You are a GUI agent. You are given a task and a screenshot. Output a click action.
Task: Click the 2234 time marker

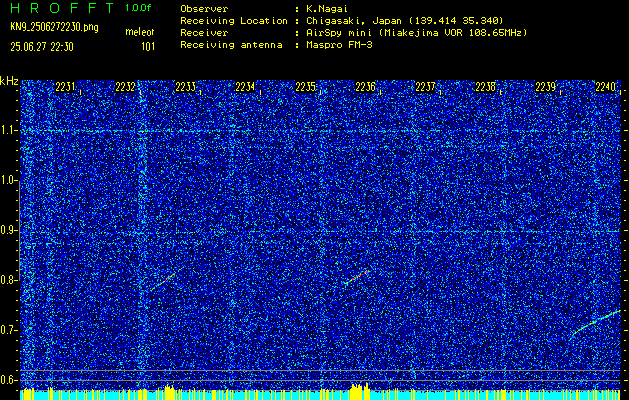(245, 87)
